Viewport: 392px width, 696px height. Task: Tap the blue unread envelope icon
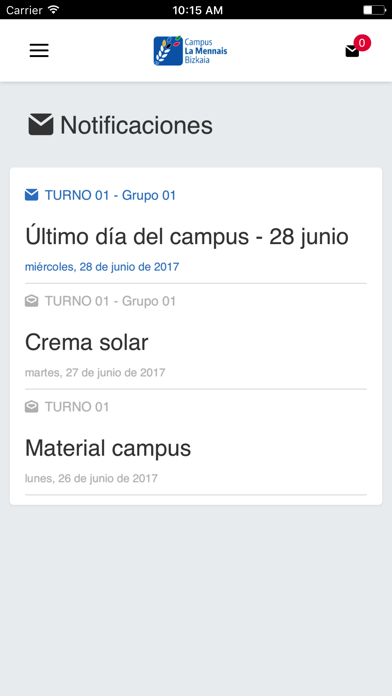31,195
